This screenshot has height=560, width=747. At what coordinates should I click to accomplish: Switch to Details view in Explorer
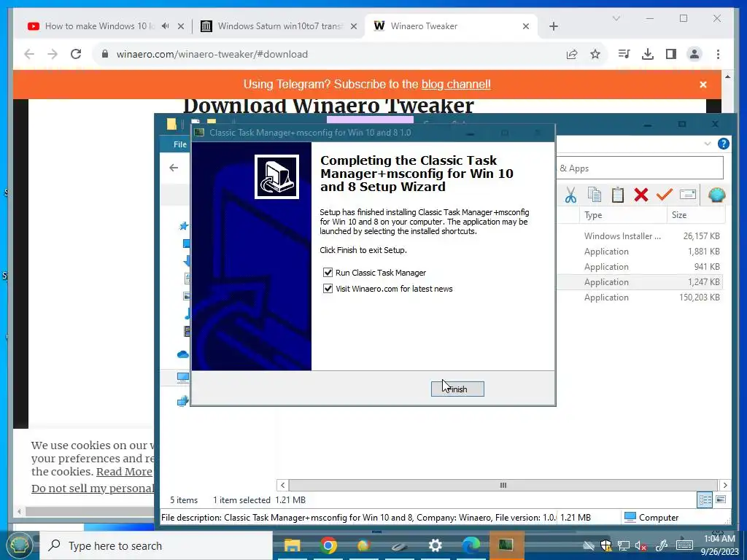pos(705,500)
